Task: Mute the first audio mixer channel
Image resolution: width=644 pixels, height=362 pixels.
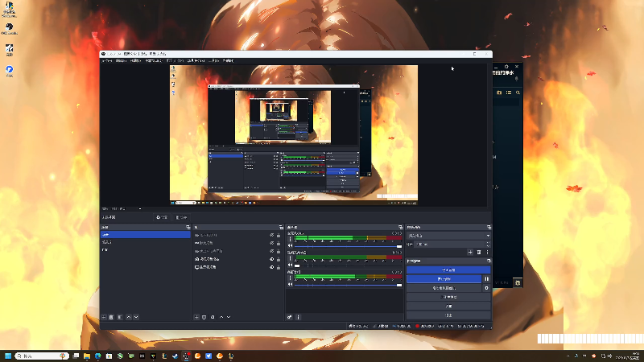Action: point(290,245)
